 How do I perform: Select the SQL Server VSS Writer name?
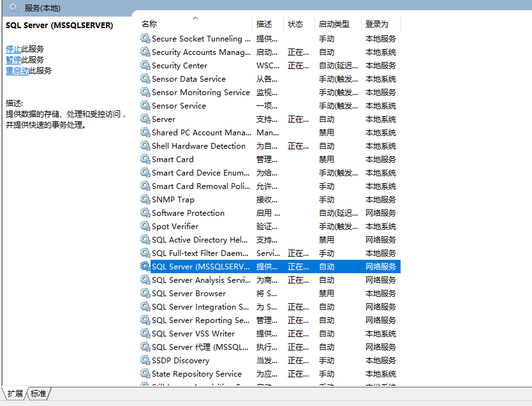click(193, 334)
